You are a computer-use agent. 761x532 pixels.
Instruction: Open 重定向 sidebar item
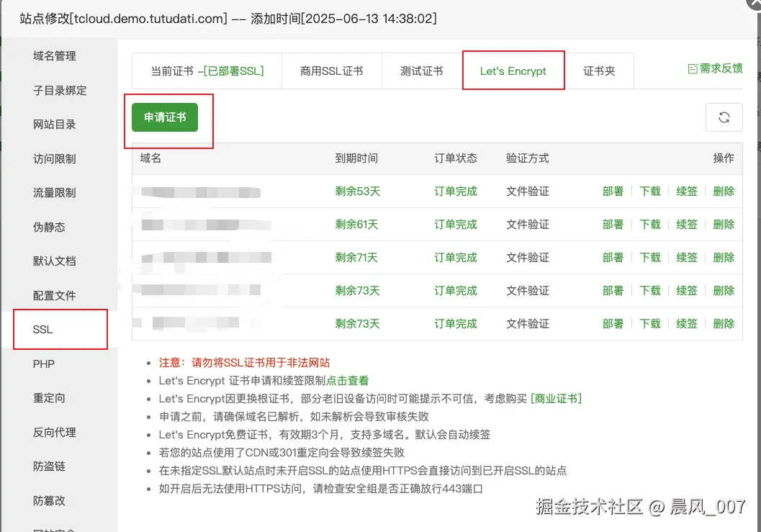pos(49,398)
